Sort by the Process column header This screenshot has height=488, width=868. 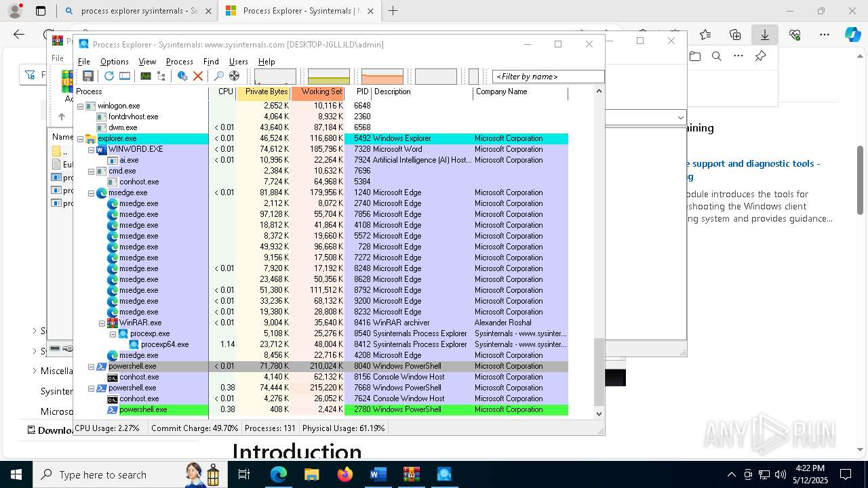tap(141, 92)
